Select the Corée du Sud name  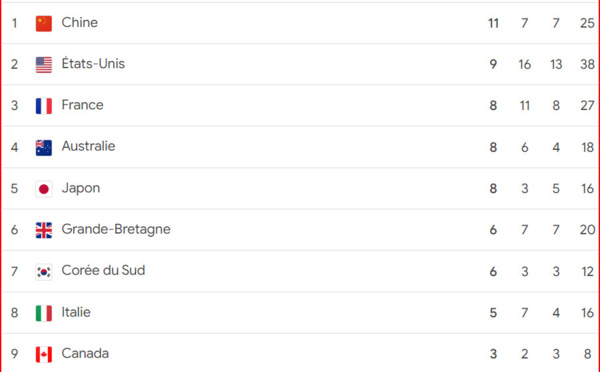point(103,271)
